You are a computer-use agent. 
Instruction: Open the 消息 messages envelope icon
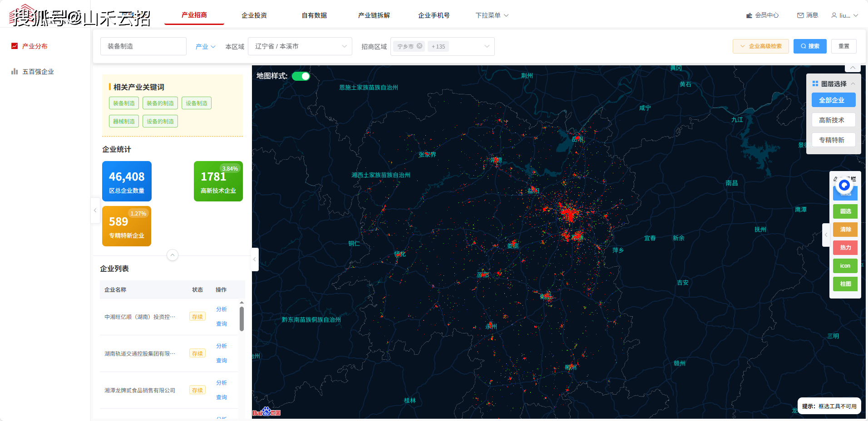800,15
